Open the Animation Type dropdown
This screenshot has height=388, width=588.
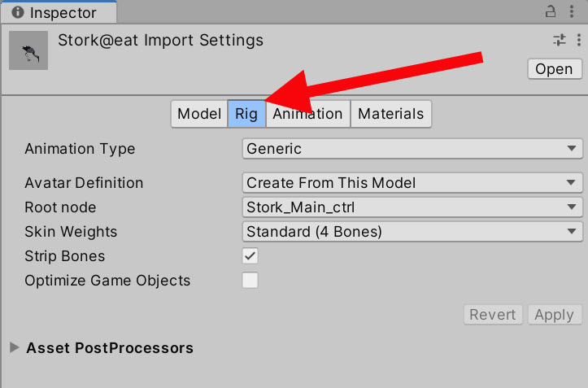point(412,149)
